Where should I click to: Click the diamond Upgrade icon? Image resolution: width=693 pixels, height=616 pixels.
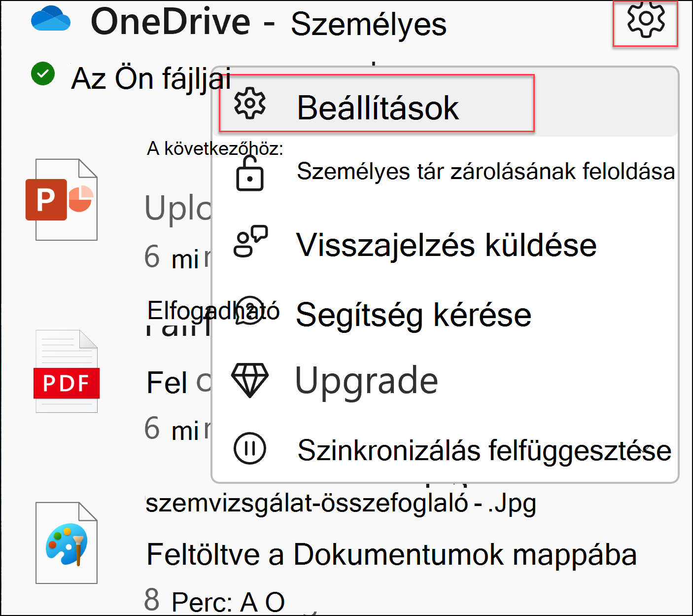coord(250,380)
